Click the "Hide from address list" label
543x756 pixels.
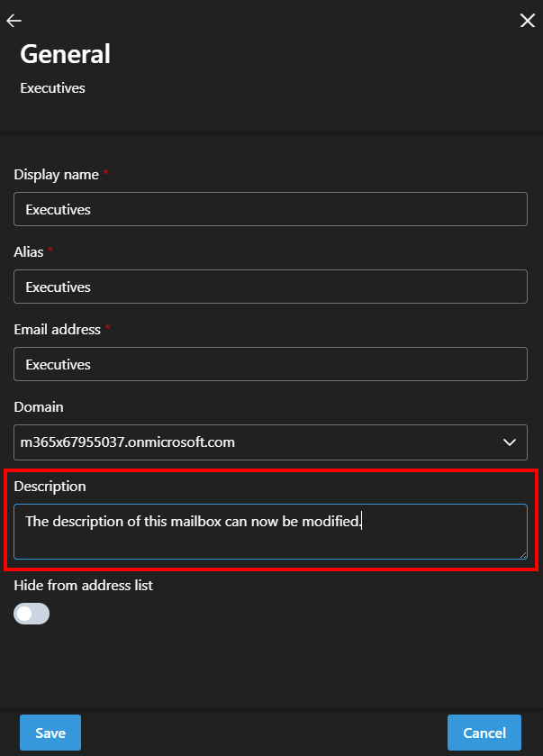click(x=83, y=586)
